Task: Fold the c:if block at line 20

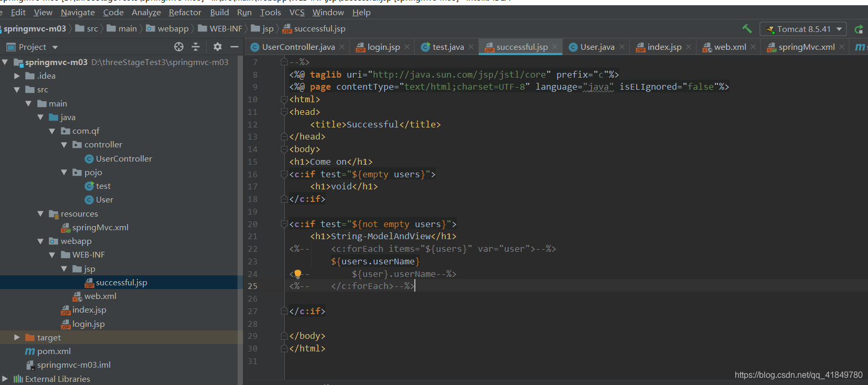Action: [x=284, y=224]
